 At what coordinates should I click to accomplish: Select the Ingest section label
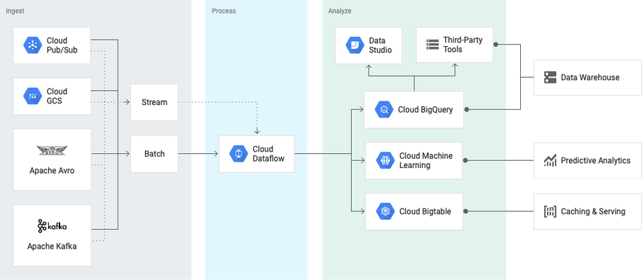15,11
